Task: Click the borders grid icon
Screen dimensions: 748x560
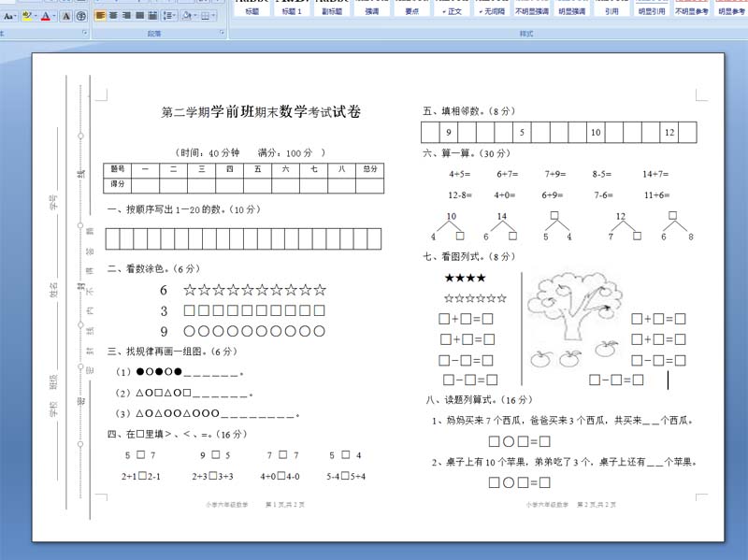Action: (205, 16)
